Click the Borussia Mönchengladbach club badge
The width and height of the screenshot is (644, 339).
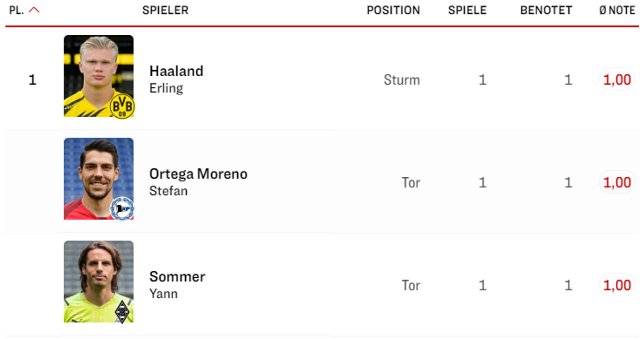[122, 312]
